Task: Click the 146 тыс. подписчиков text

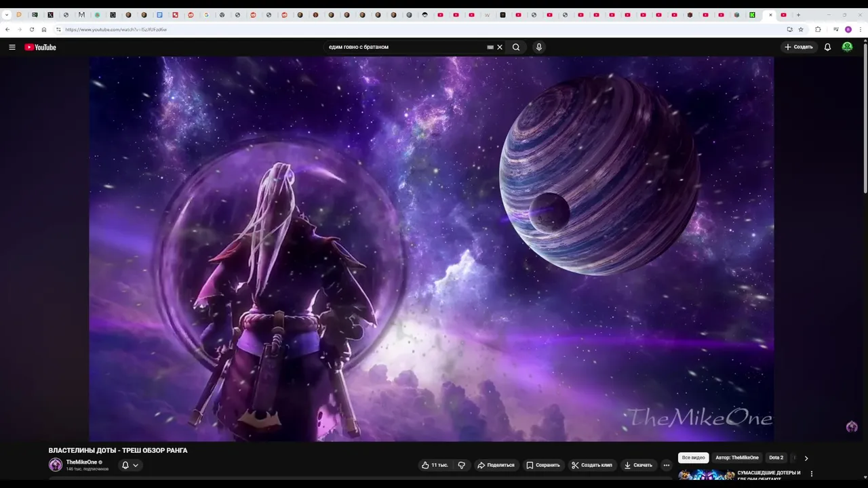Action: (x=87, y=469)
